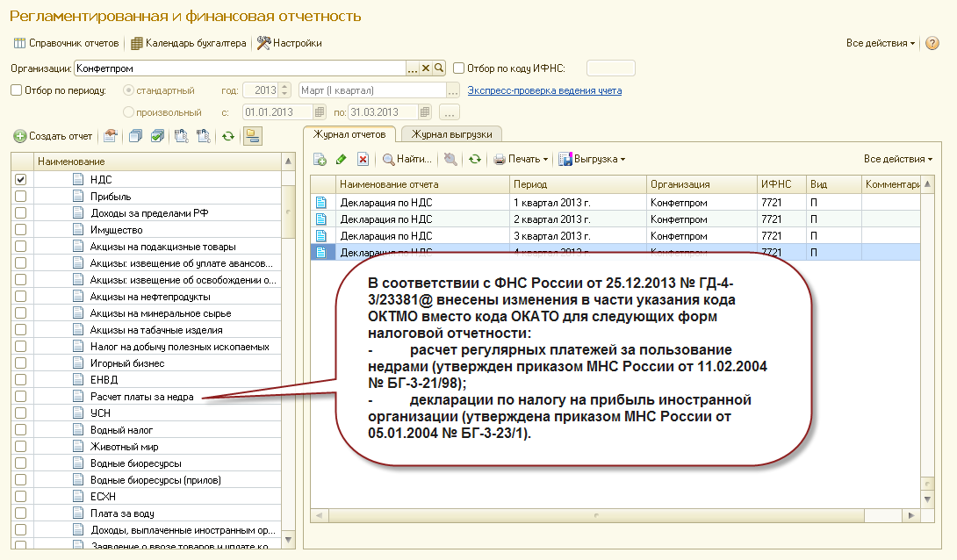Click the date picker icon next to 01.01.2013
Image resolution: width=957 pixels, height=560 pixels.
[320, 112]
